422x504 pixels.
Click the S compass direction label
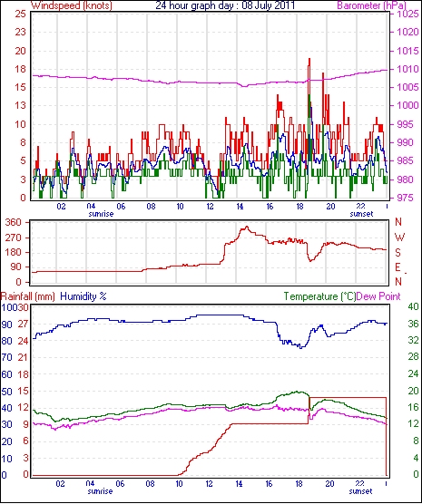pyautogui.click(x=398, y=253)
